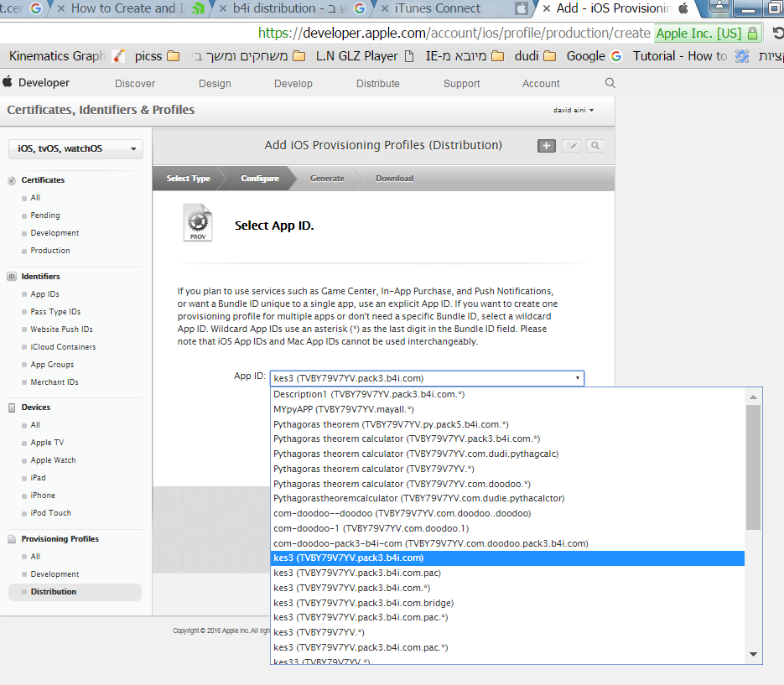Screen dimensions: 784x685
Task: Open App Groups
Action: tap(52, 364)
